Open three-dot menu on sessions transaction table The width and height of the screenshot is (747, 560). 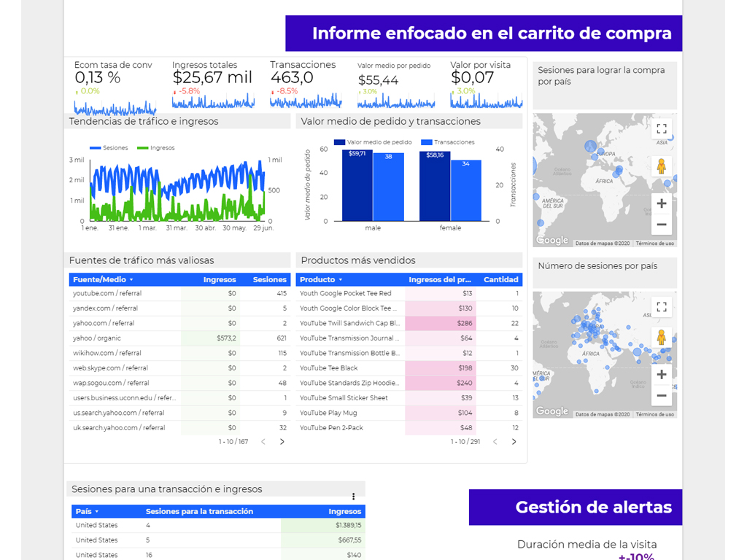tap(353, 497)
